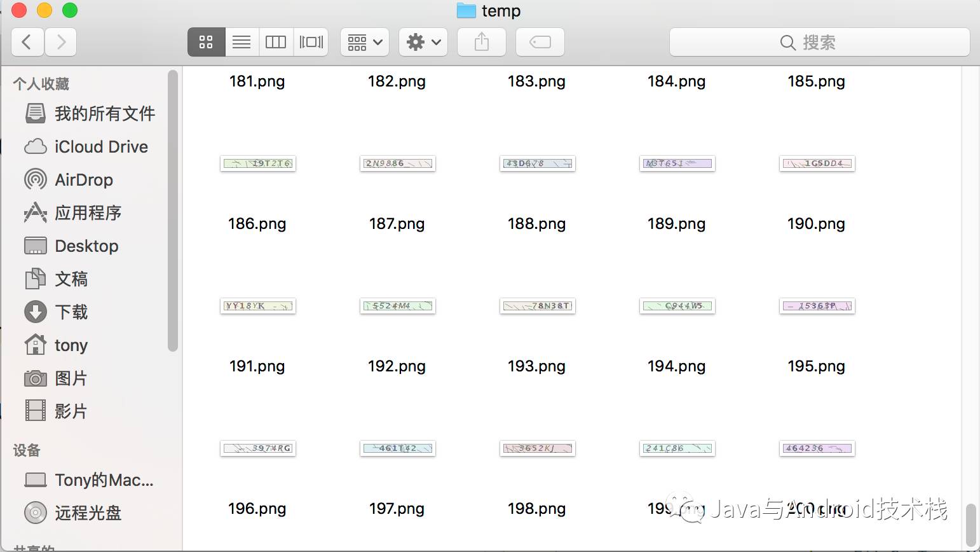Select the 188.png captcha thumbnail
Viewport: 980px width, 552px height.
tap(538, 164)
